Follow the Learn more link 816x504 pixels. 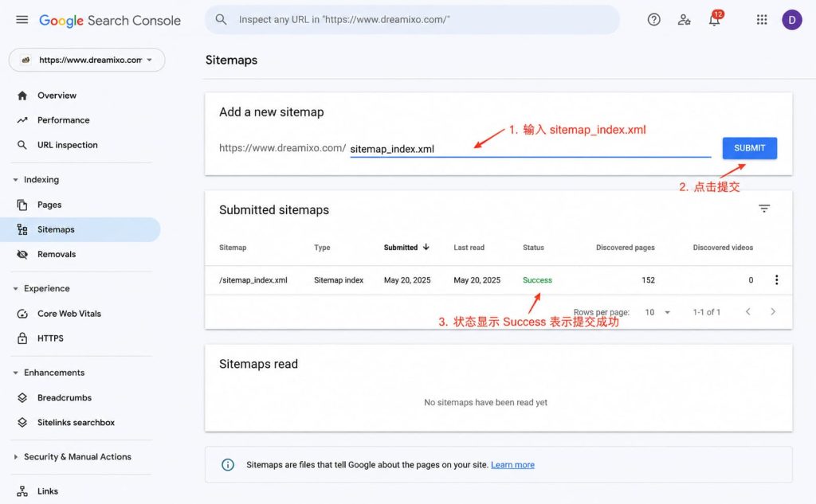pyautogui.click(x=512, y=465)
